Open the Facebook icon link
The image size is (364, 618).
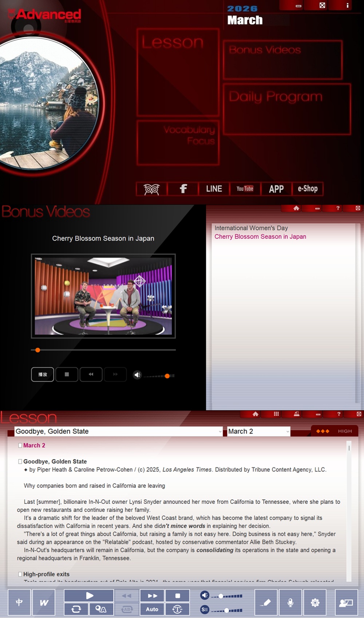[x=183, y=189]
